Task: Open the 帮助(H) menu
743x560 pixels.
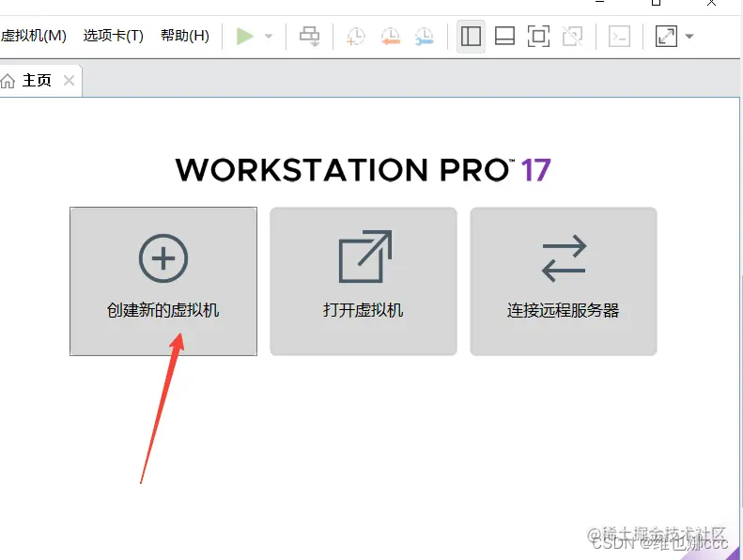Action: pos(185,36)
